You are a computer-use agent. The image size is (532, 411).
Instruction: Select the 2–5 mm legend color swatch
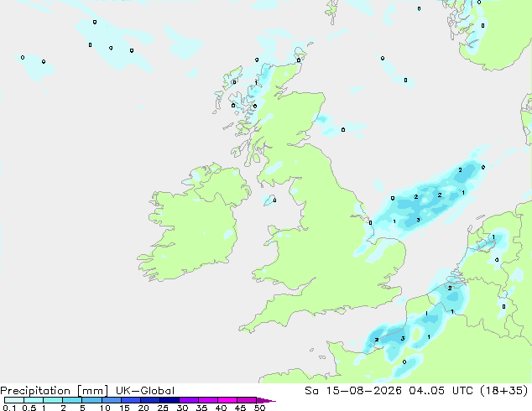(72, 400)
